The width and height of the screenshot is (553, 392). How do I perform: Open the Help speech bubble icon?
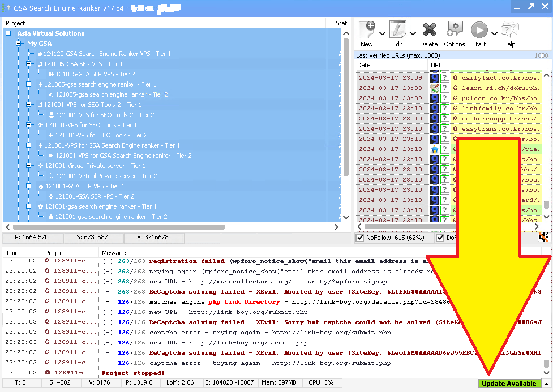(x=509, y=29)
